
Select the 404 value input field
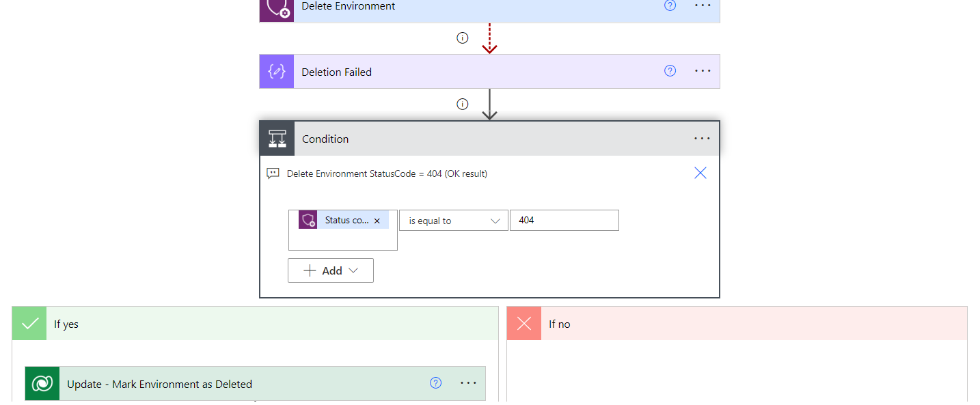[564, 220]
